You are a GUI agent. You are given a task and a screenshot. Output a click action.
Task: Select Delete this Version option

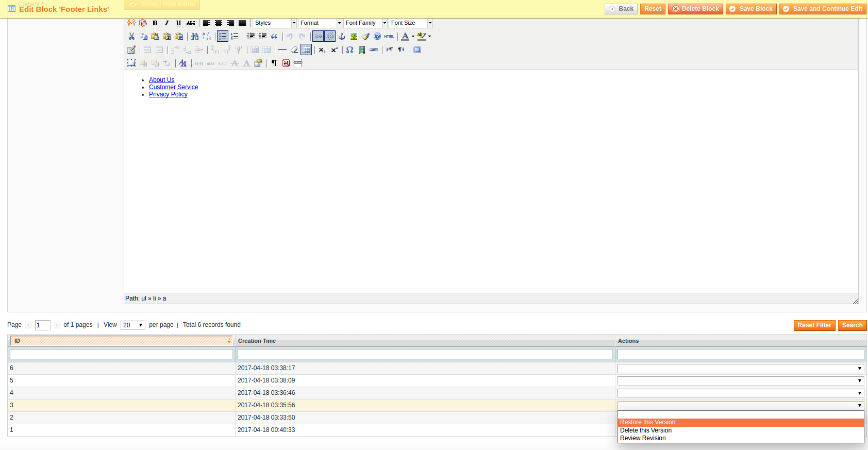click(x=646, y=430)
